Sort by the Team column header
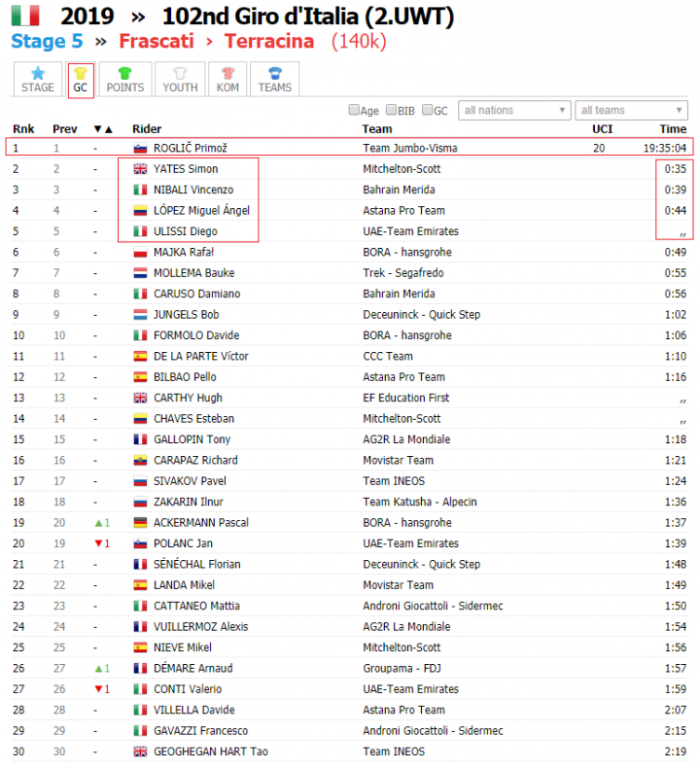The width and height of the screenshot is (700, 769). tap(376, 129)
